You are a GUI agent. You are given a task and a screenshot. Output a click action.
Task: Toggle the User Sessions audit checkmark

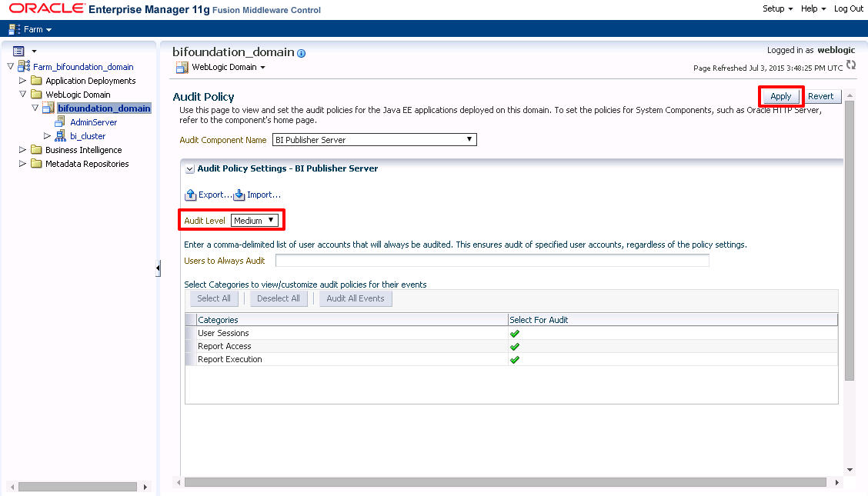tap(515, 334)
